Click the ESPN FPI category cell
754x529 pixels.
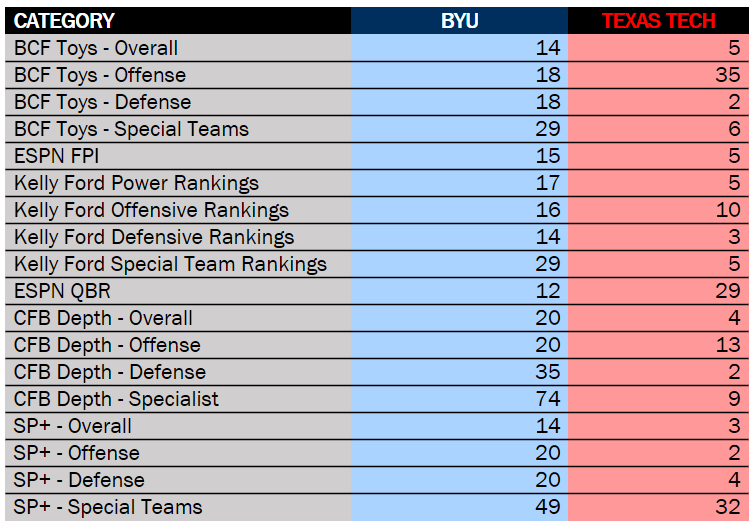point(56,156)
